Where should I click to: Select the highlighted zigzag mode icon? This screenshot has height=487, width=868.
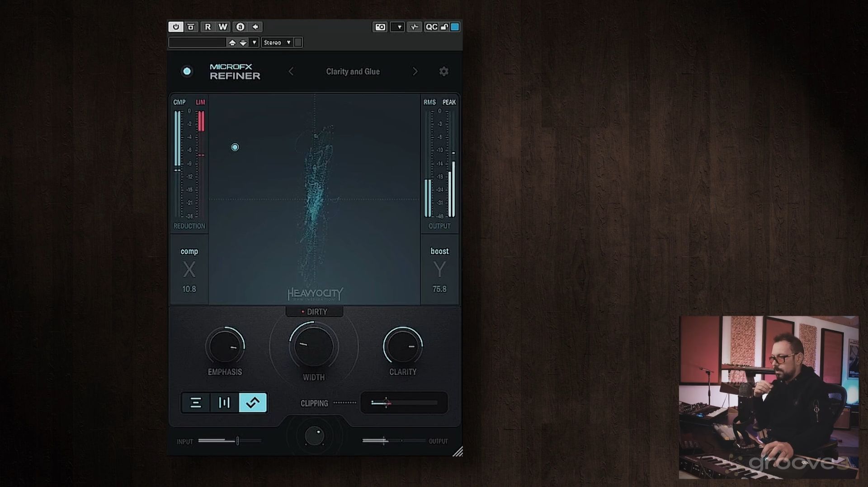[253, 403]
